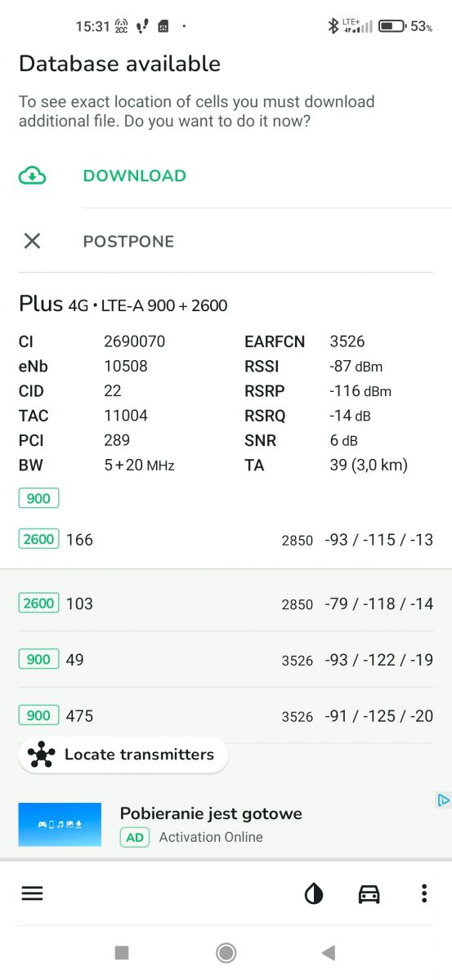The image size is (452, 980).
Task: Tap the recent apps square button
Action: [x=122, y=952]
